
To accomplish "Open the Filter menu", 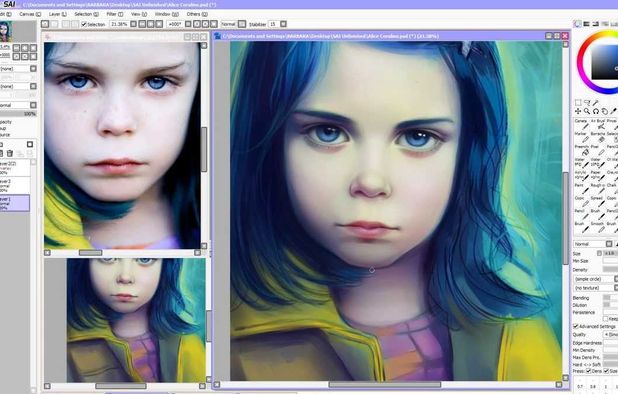I will click(x=115, y=14).
